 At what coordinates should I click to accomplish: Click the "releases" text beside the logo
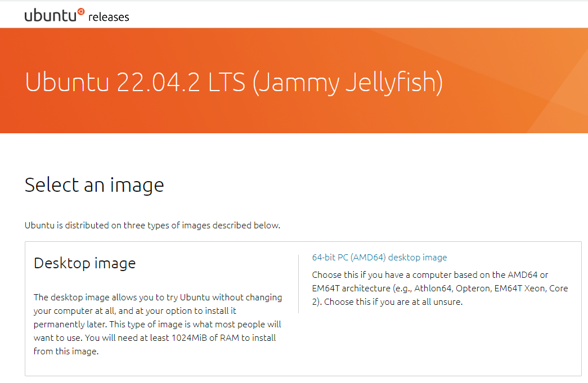pyautogui.click(x=109, y=17)
